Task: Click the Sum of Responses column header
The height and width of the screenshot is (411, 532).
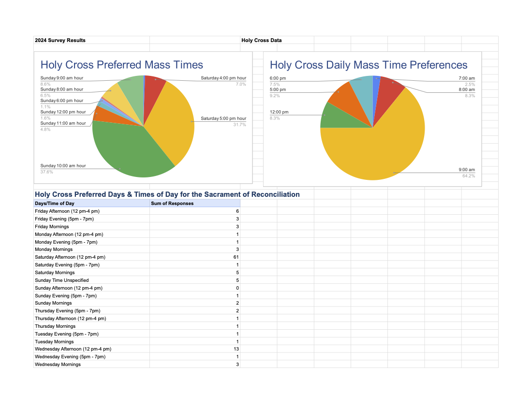Action: [x=172, y=204]
